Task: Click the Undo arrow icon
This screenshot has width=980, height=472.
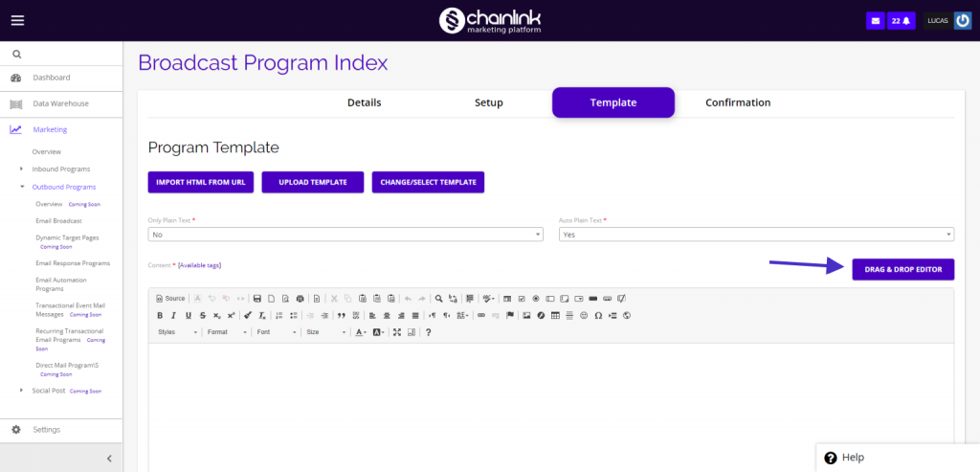Action: [408, 298]
